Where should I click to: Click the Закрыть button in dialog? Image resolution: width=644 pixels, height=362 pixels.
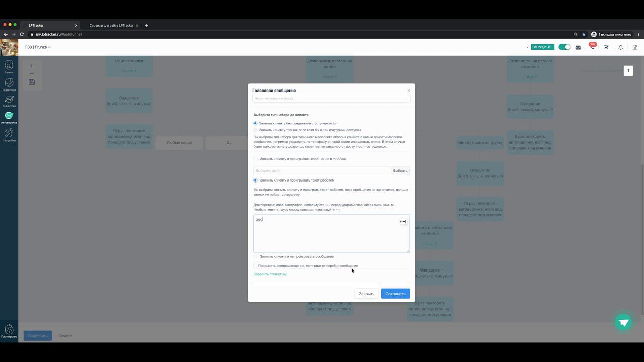coord(366,294)
